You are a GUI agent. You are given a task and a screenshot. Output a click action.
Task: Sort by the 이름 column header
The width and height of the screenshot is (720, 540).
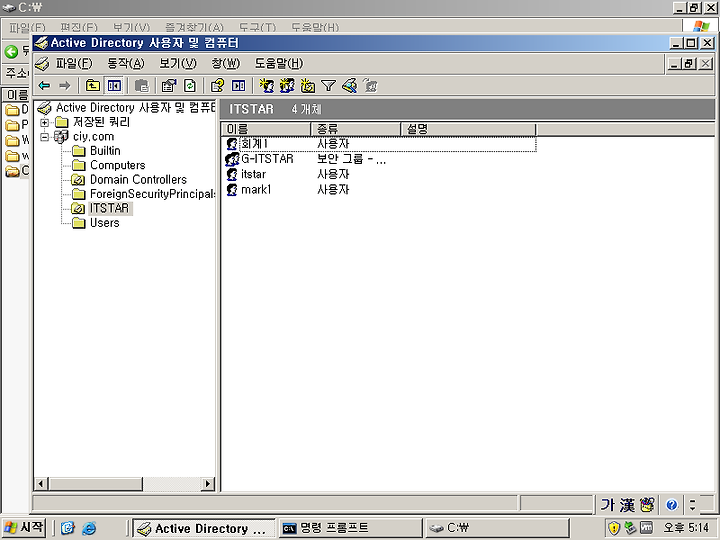pyautogui.click(x=266, y=129)
